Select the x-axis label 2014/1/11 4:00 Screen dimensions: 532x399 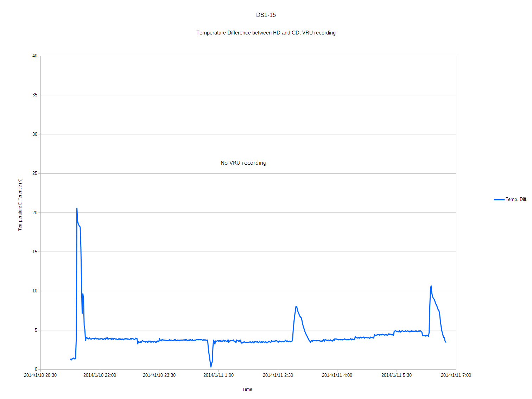[x=337, y=375]
